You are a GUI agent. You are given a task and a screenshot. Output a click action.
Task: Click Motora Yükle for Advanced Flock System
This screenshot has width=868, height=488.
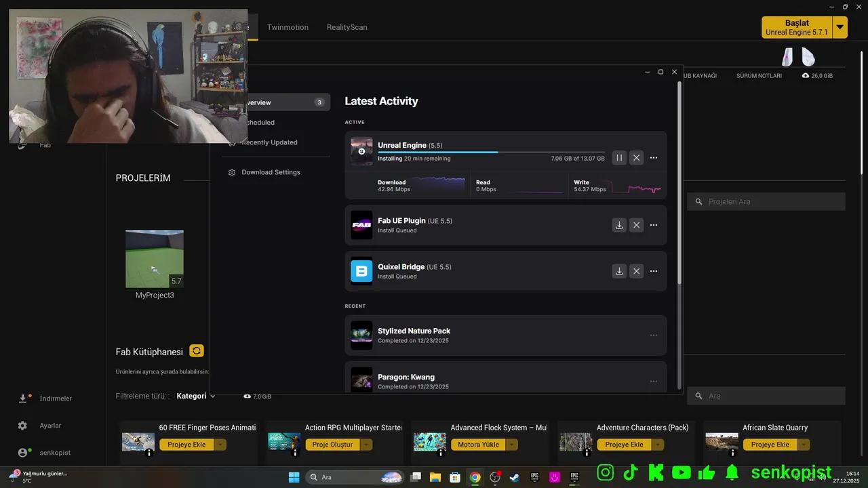[x=478, y=445]
